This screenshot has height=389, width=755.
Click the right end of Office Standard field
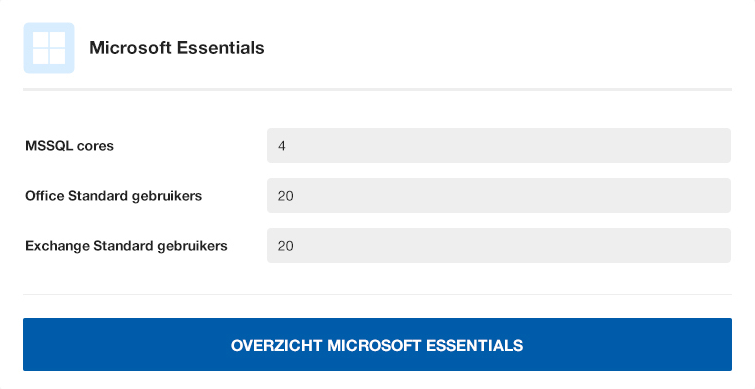coord(720,195)
